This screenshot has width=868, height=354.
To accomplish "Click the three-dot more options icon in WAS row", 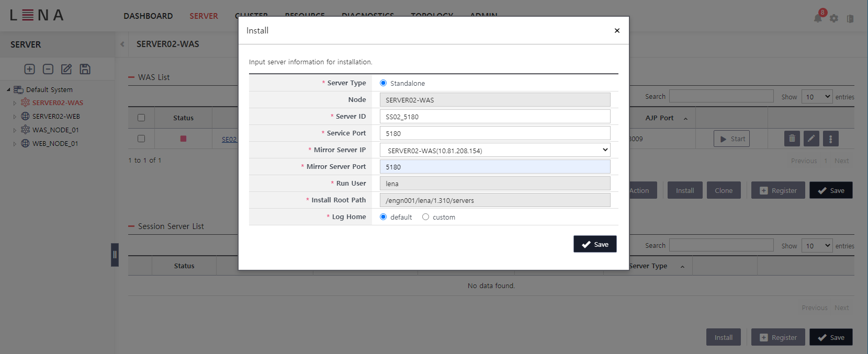I will click(830, 139).
